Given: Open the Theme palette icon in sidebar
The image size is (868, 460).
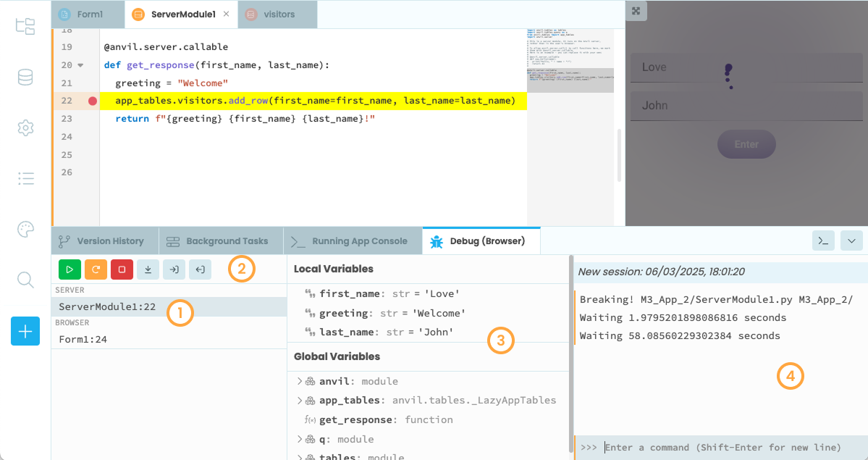Looking at the screenshot, I should 25,229.
